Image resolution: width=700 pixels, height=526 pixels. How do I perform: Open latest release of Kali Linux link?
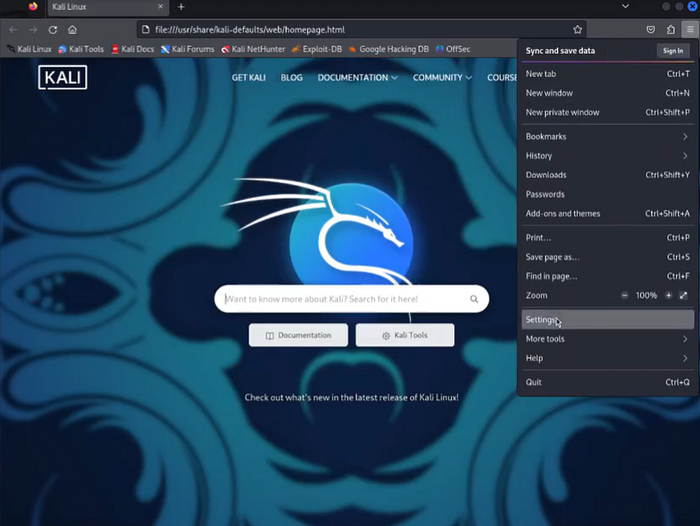pos(351,397)
